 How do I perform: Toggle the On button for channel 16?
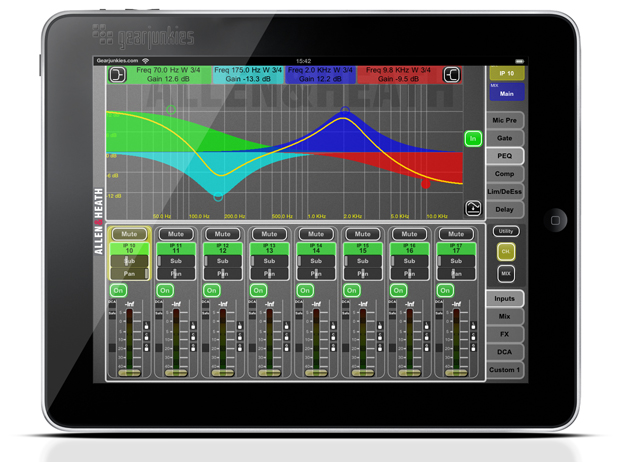398,290
